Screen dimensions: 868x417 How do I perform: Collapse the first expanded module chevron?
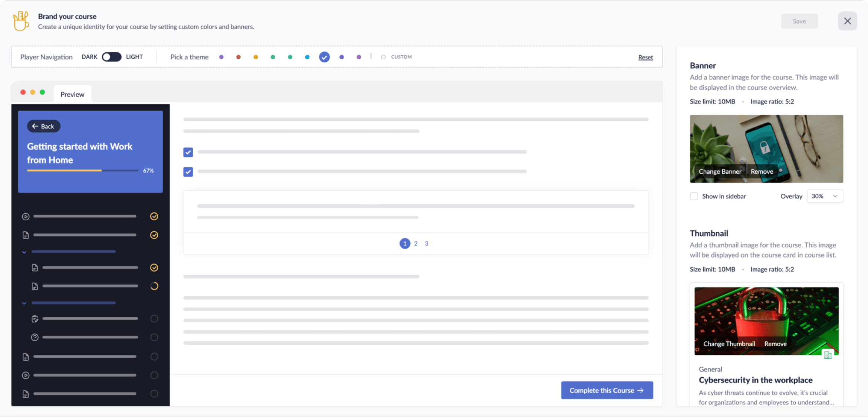click(x=24, y=252)
